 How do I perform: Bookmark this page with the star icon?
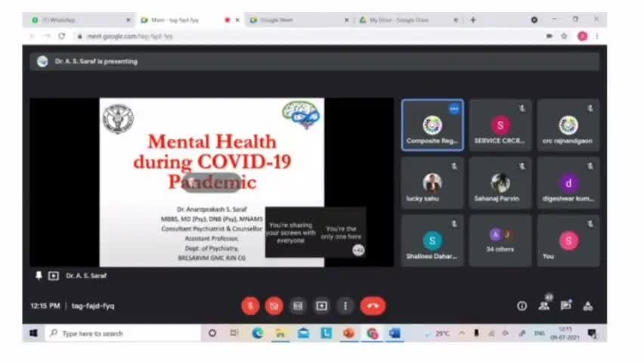coord(565,36)
